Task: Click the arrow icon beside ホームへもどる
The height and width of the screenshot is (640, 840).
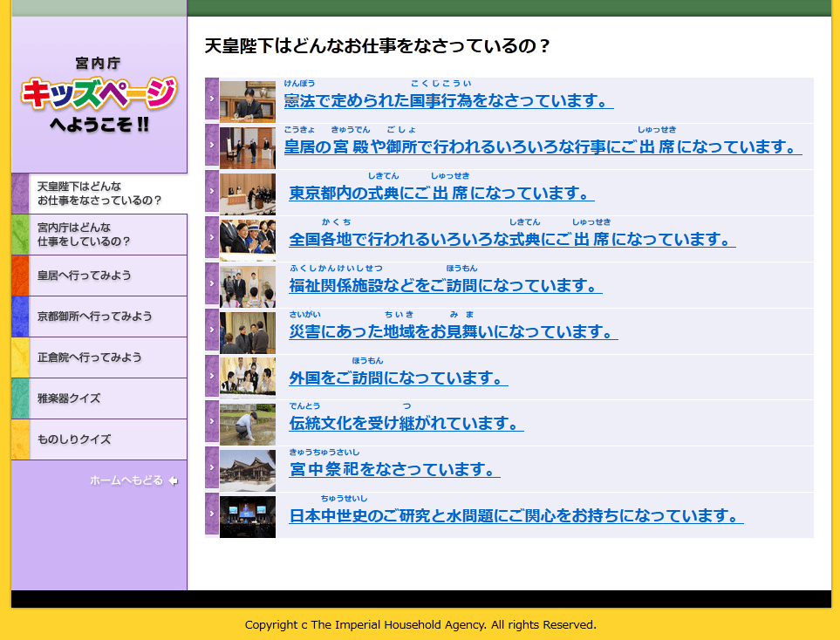Action: (173, 480)
